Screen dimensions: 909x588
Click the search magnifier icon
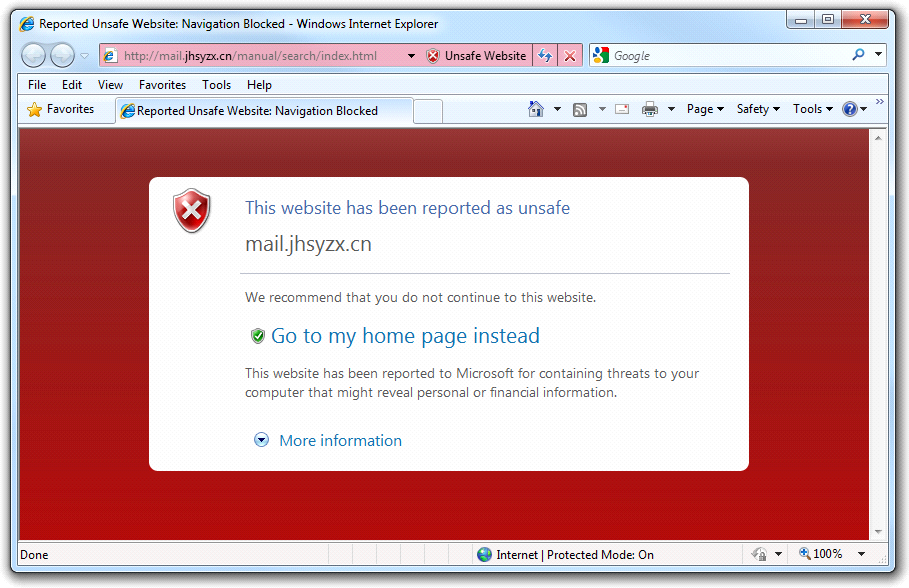click(x=859, y=55)
